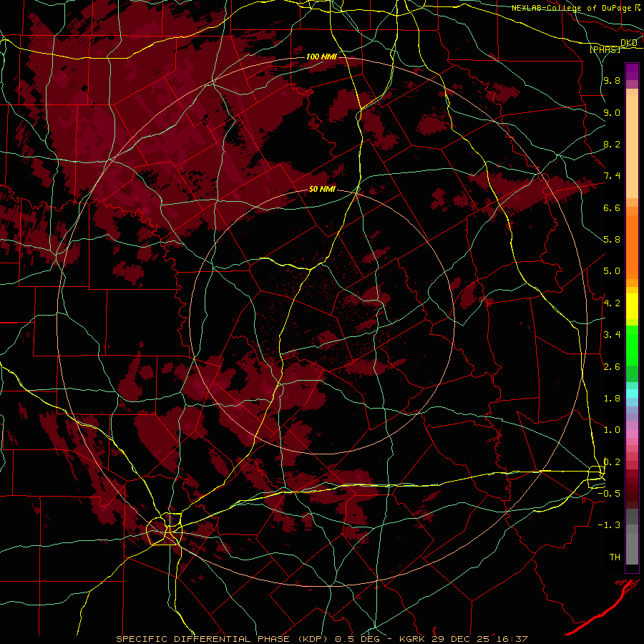Click the 9.8 scale value
The image size is (644, 644).
tap(612, 80)
